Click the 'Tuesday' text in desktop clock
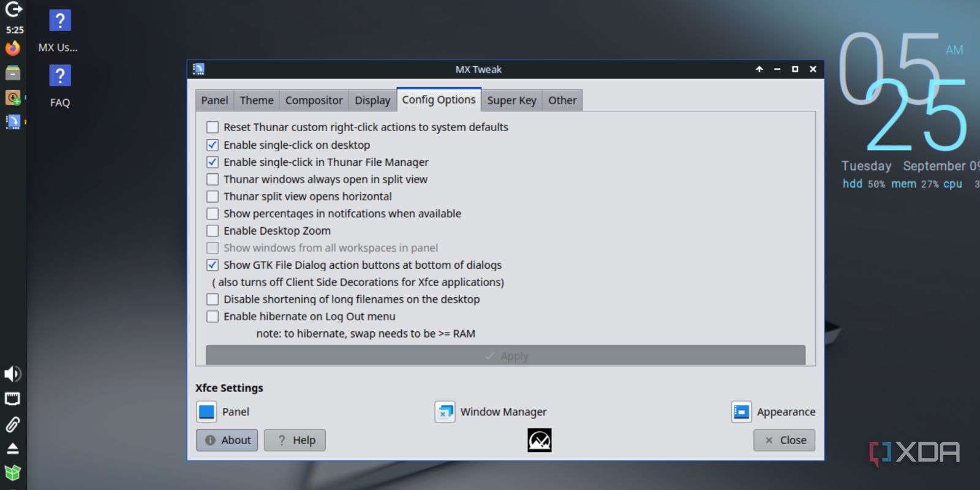This screenshot has width=980, height=490. tap(866, 166)
